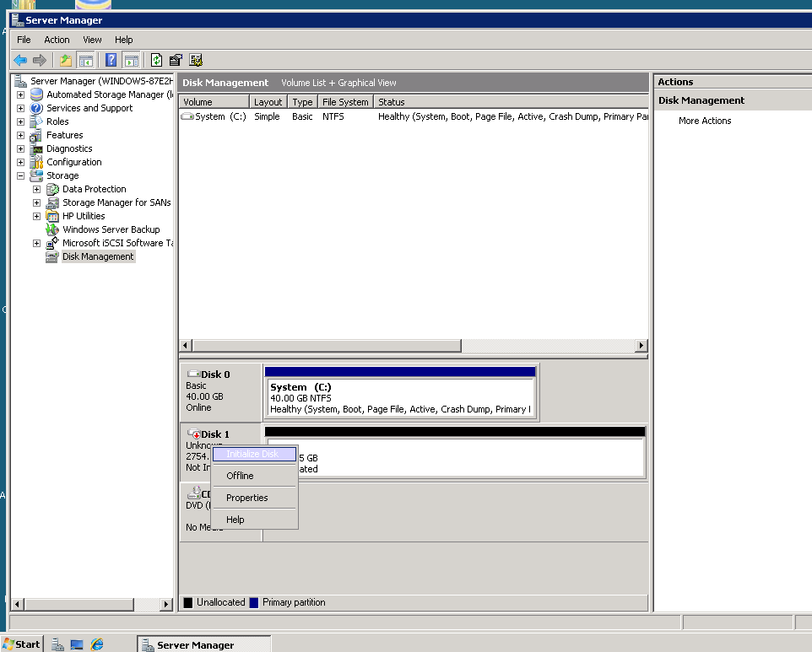
Task: Click the Server Manager taskbar button
Action: [204, 644]
